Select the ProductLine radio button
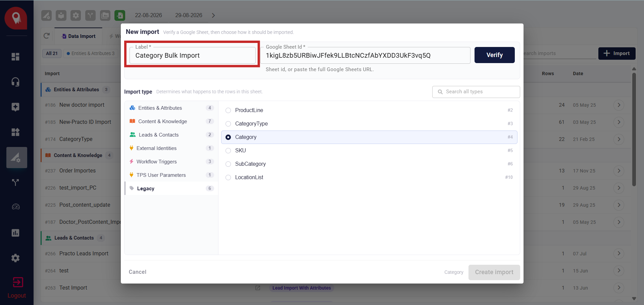Screen dimensions: 644x305 tap(228, 110)
